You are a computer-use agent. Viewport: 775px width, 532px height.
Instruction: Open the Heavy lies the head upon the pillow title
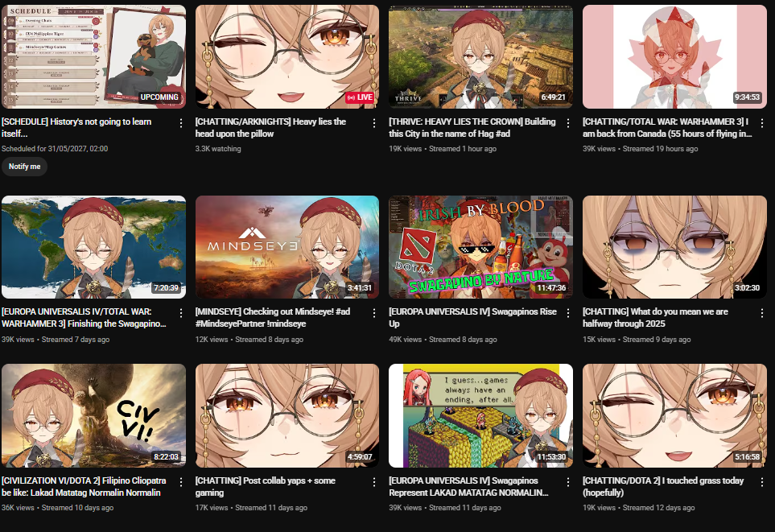270,127
